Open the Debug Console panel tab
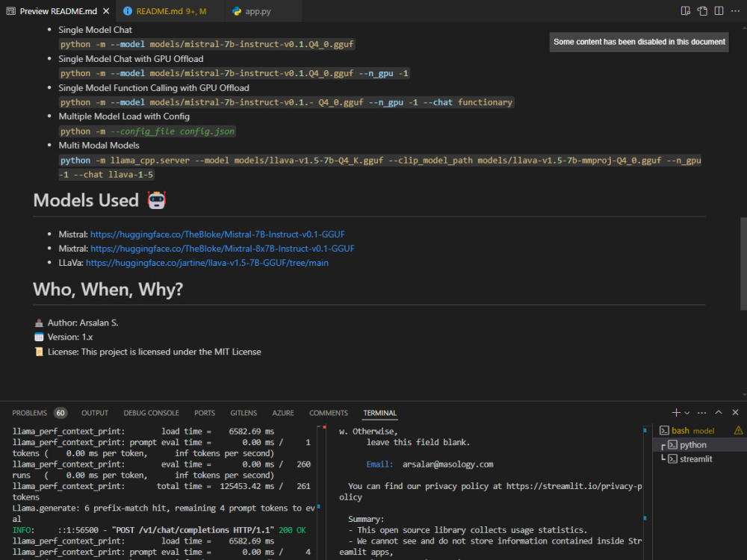747x560 pixels. (x=151, y=413)
